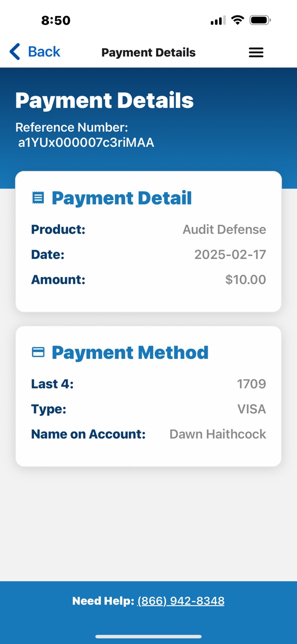The image size is (297, 644).
Task: Tap the Payment Method section heading
Action: click(130, 352)
